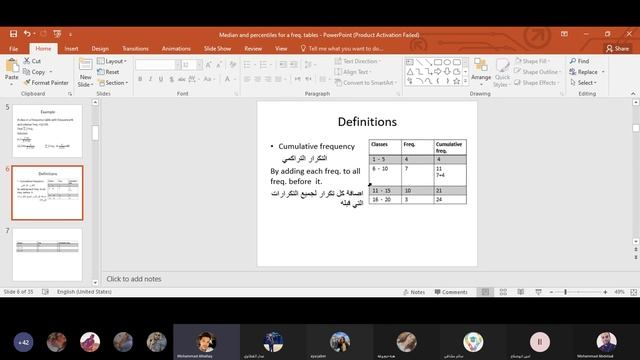Click the Paste clipboard icon

click(x=12, y=65)
